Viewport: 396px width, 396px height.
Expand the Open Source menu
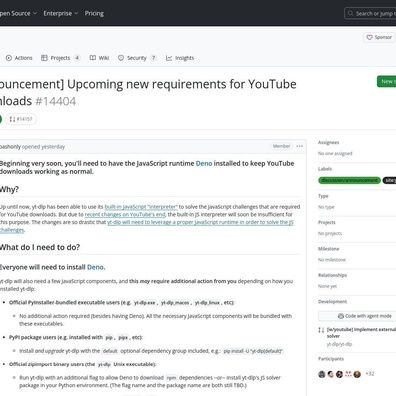tap(18, 13)
